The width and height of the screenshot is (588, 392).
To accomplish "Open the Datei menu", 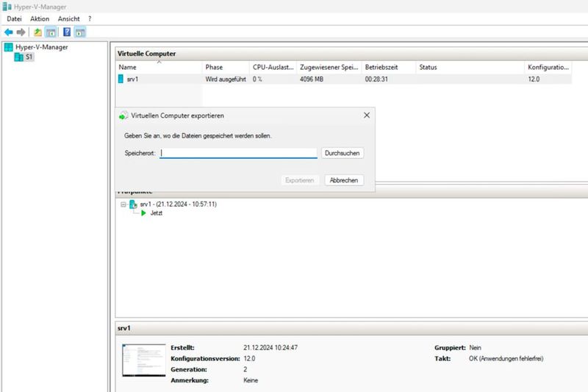I will pyautogui.click(x=14, y=19).
